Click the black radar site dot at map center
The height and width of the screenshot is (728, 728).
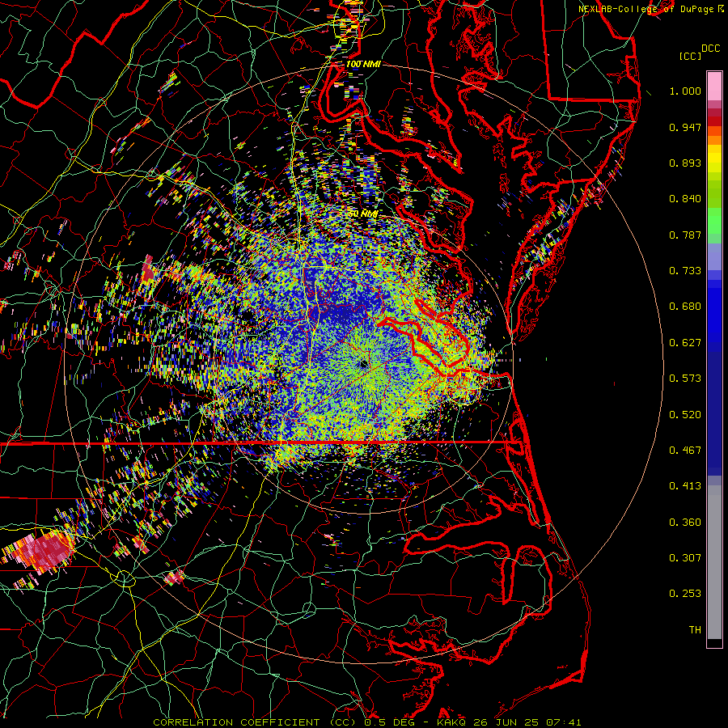click(363, 364)
